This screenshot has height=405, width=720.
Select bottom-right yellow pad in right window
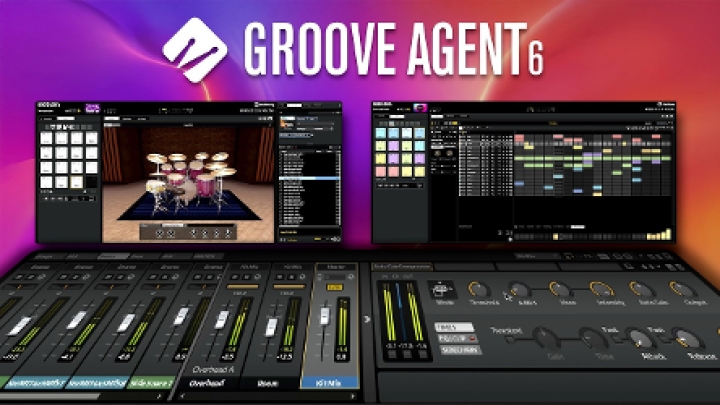(419, 172)
